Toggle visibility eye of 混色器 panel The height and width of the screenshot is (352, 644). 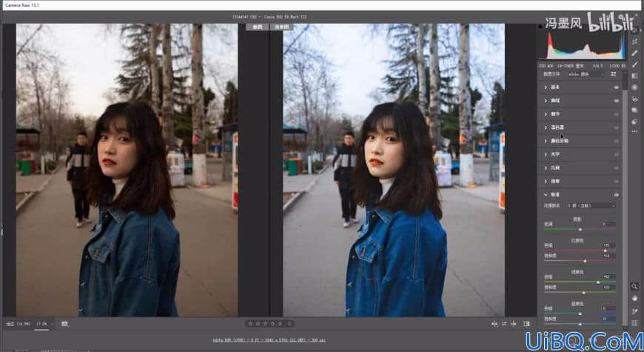click(616, 127)
